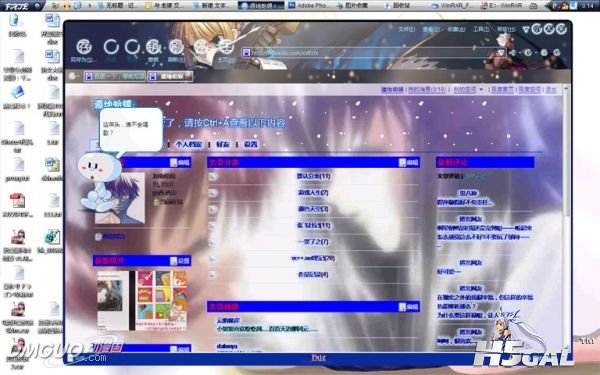Click the icon left of the 一笑了之(7) row

pos(213,242)
